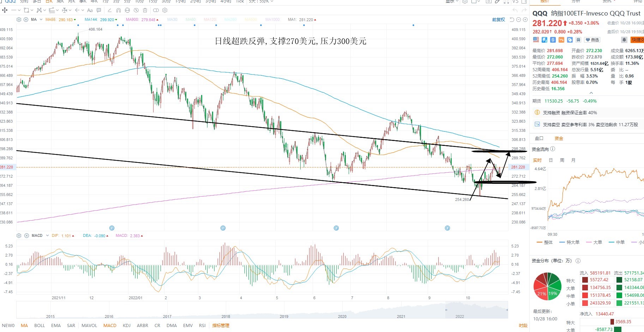Viewport: 644px width, 332px height.
Task: Toggle the 大单 series in fund flow legend
Action: pyautogui.click(x=594, y=242)
